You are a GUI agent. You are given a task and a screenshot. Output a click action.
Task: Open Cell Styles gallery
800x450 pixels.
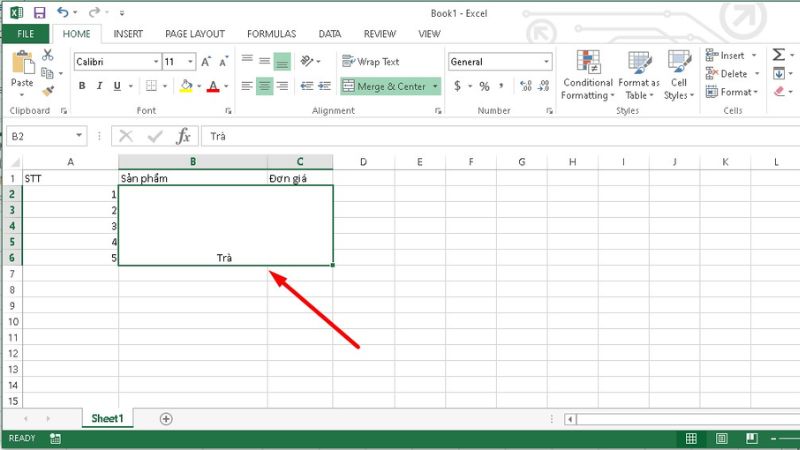679,75
